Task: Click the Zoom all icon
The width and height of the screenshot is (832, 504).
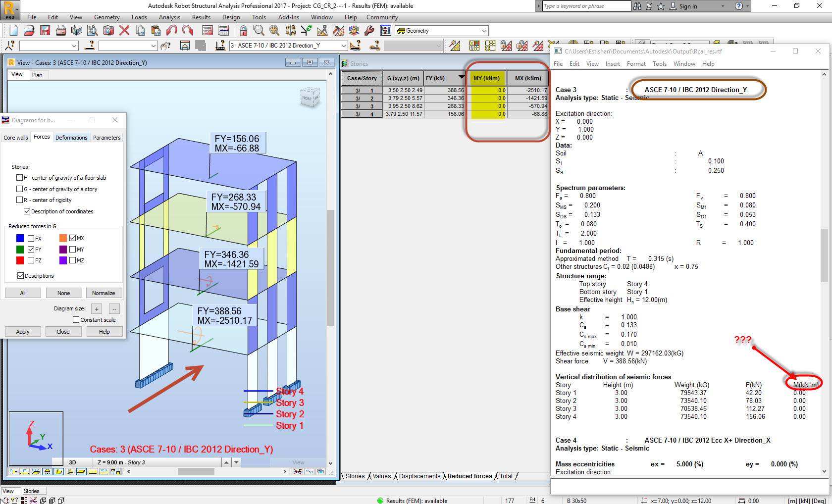Action: (x=274, y=31)
